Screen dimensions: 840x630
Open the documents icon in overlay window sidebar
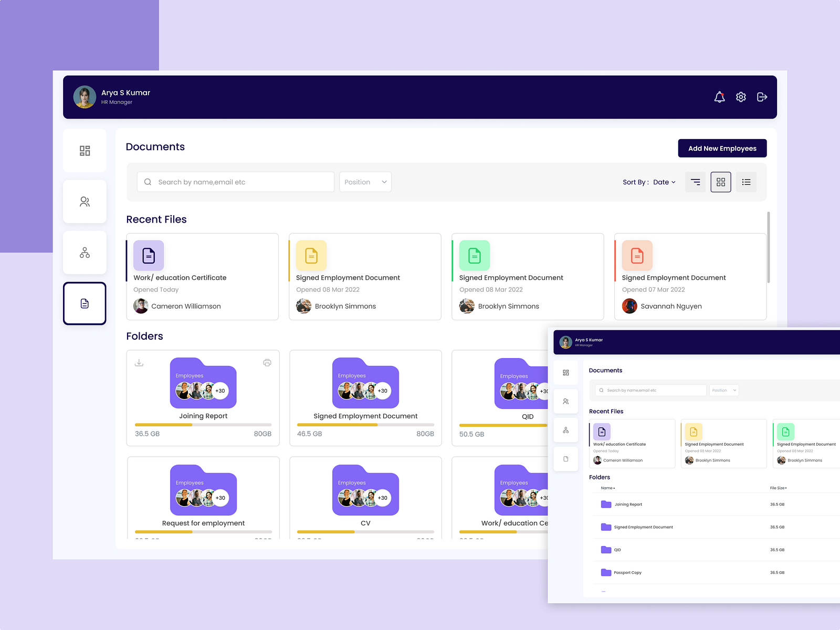[x=566, y=459]
